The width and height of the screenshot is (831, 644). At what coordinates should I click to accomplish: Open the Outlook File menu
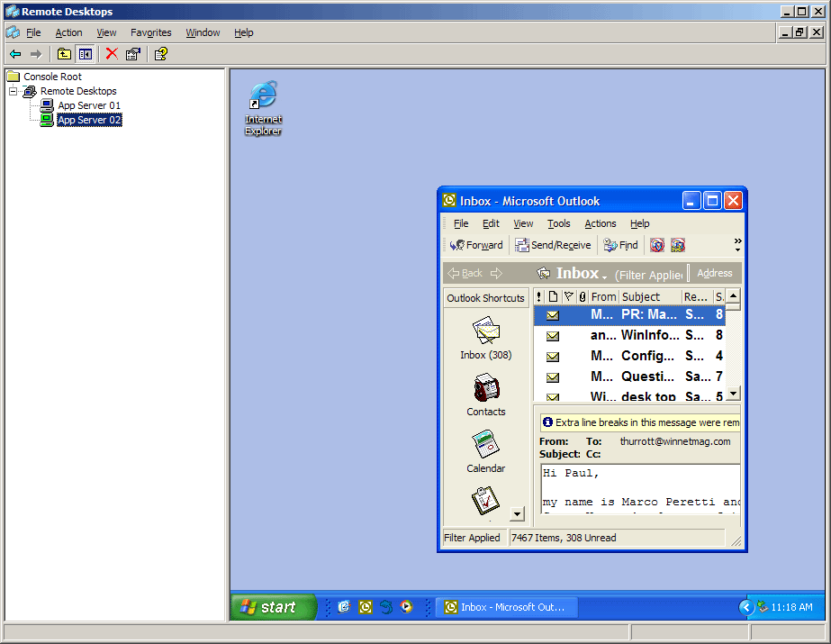(x=461, y=223)
